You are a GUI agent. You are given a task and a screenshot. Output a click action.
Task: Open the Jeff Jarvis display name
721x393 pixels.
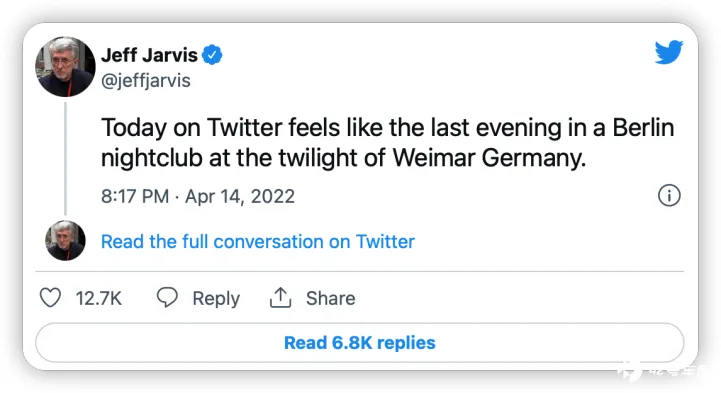pos(149,55)
